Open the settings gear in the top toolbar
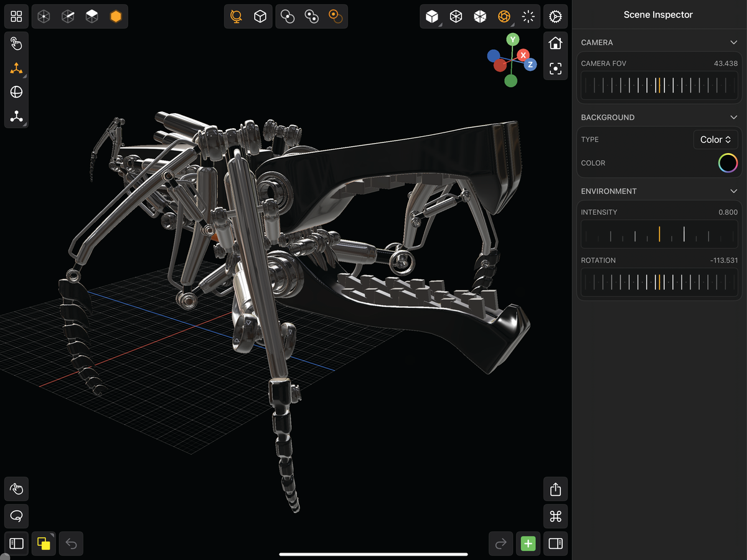Screen dimensions: 747x560 pyautogui.click(x=555, y=16)
